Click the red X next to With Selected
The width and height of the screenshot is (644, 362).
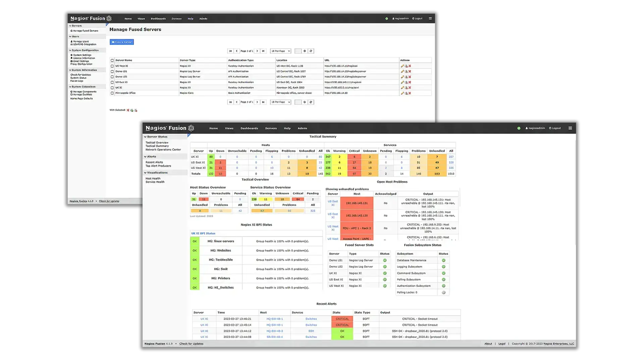tap(128, 110)
